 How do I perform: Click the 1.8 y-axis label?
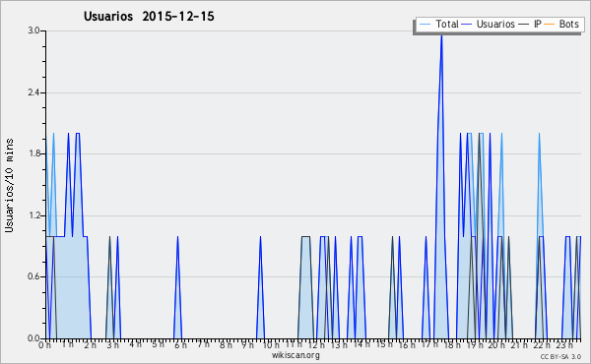[33, 153]
